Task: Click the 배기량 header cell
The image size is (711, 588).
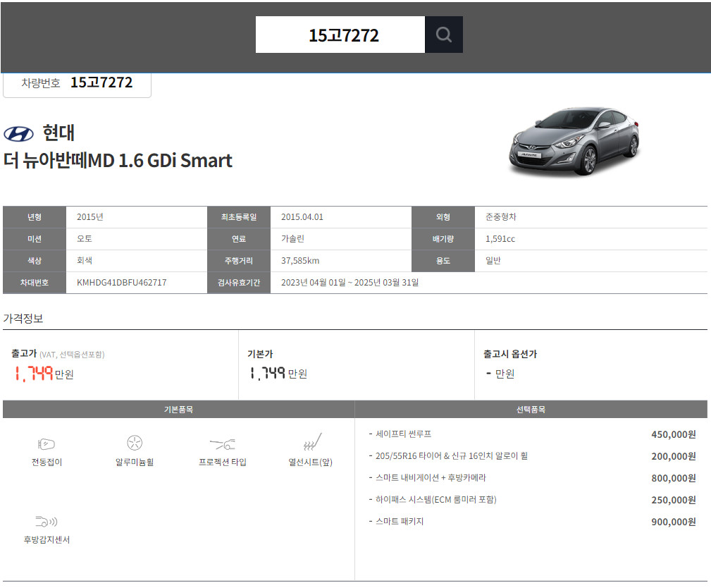Action: 443,239
